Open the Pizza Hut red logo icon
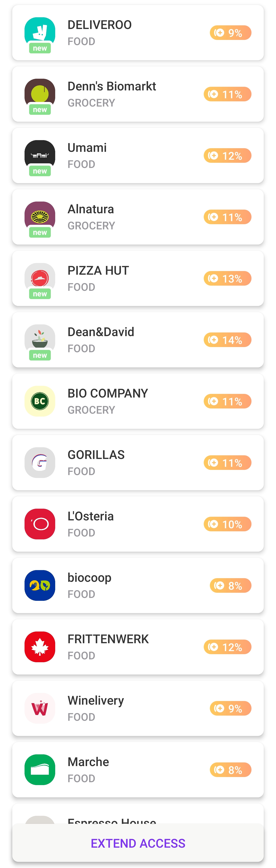Screen dimensions: 276x868 40,278
